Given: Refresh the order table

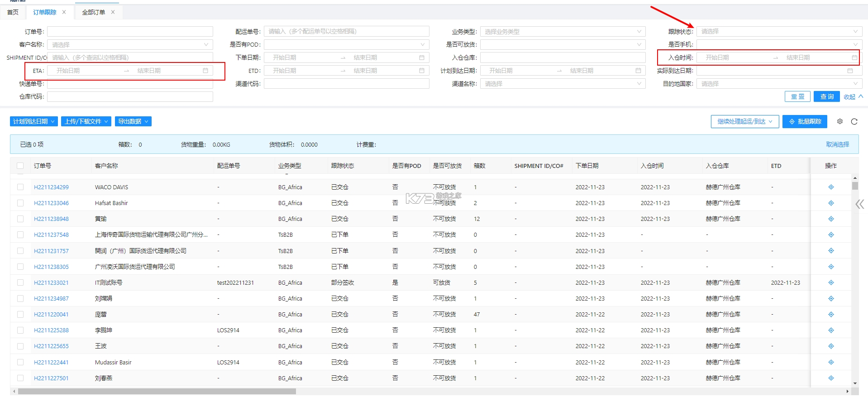Looking at the screenshot, I should coord(854,121).
